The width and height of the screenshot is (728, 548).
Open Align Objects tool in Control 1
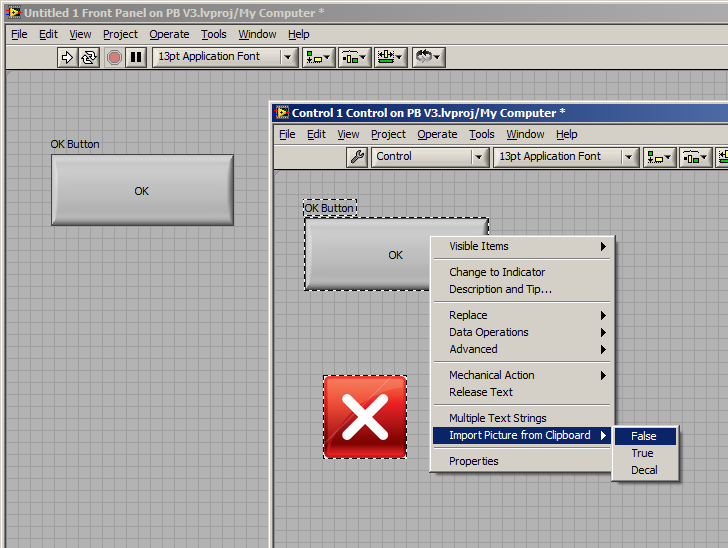[659, 157]
